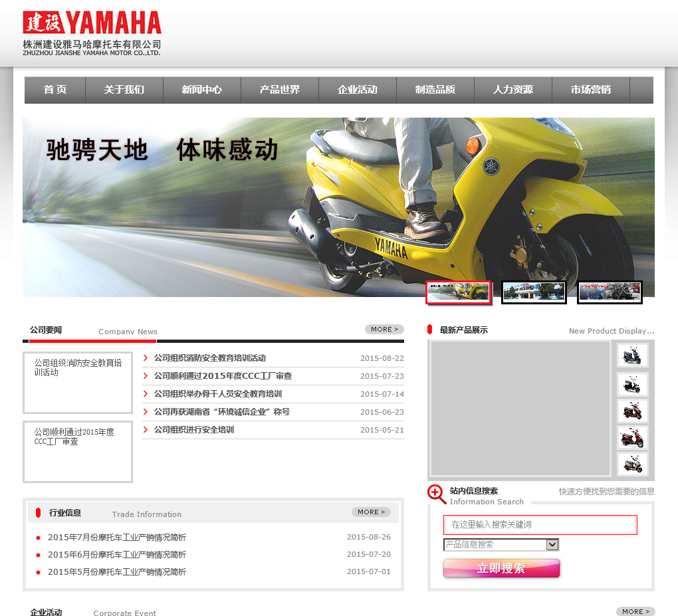Click the 公司要闻 section heading
678x616 pixels.
(x=46, y=330)
